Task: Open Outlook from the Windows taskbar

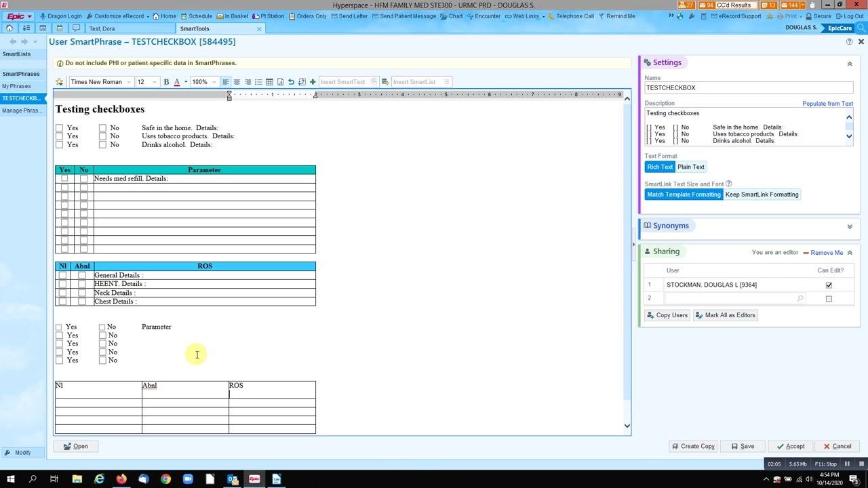Action: tap(232, 479)
